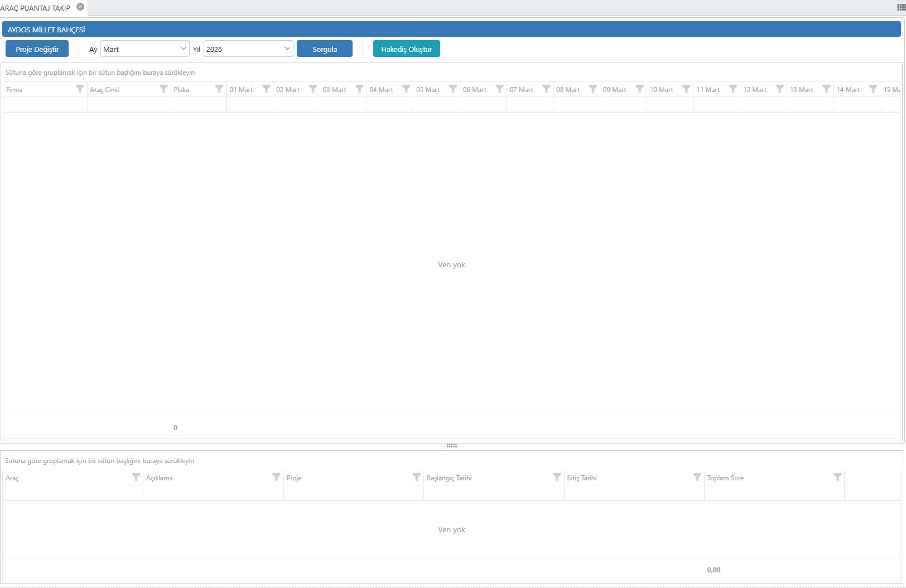This screenshot has width=906, height=588.
Task: Click the Firma filter row input field
Action: (x=45, y=105)
